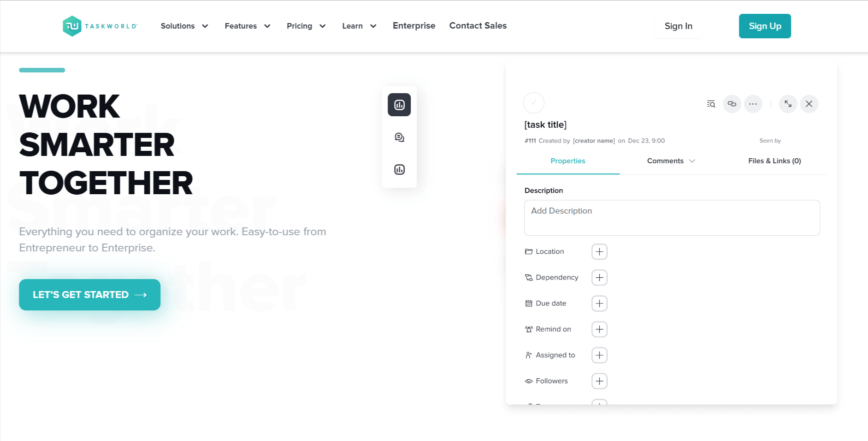Viewport: 868px width, 441px height.
Task: Expand the task card to full screen
Action: click(x=788, y=104)
